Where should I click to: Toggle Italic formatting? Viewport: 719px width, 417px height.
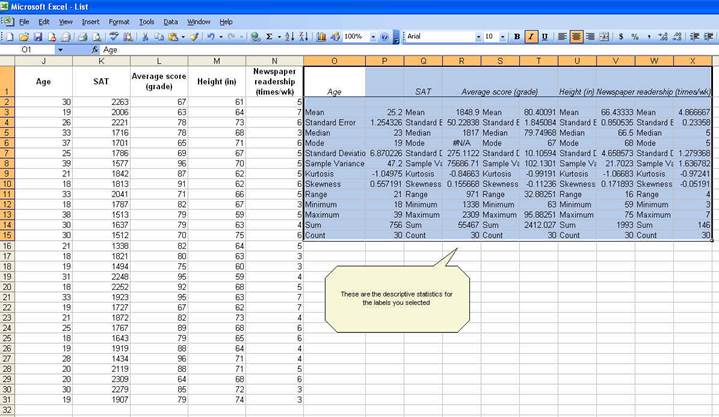pos(531,36)
